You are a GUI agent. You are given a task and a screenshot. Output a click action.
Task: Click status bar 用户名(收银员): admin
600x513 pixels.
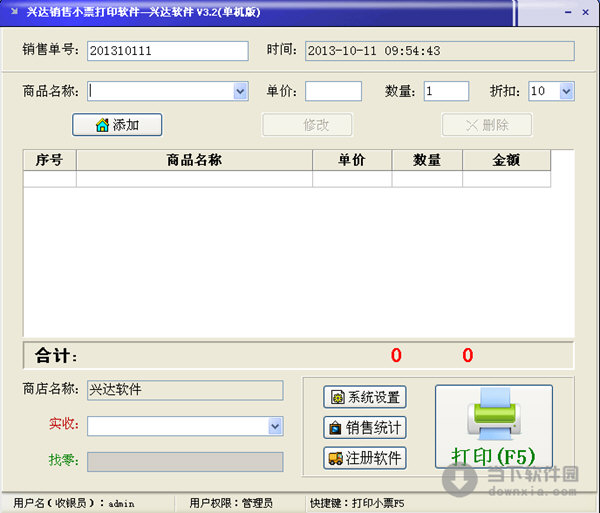(74, 503)
